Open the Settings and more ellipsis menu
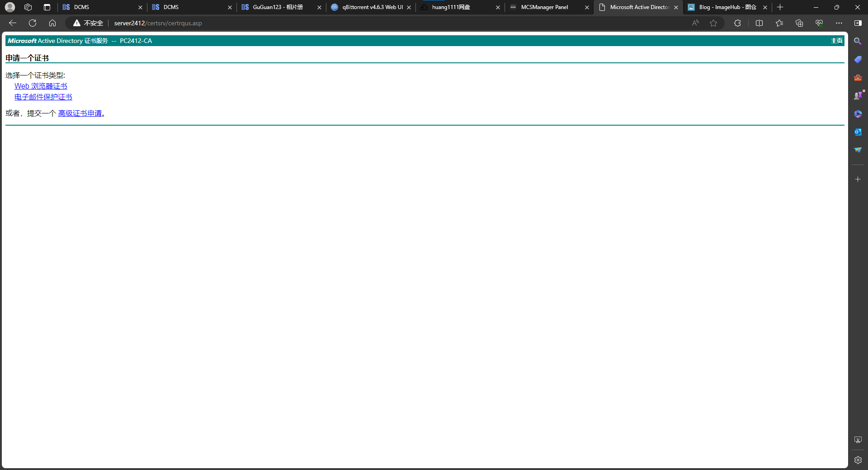Screen dimensions: 868x470 tap(839, 23)
